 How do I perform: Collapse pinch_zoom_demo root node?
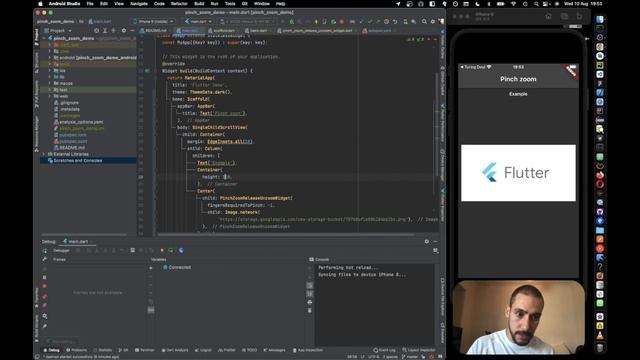[x=44, y=38]
